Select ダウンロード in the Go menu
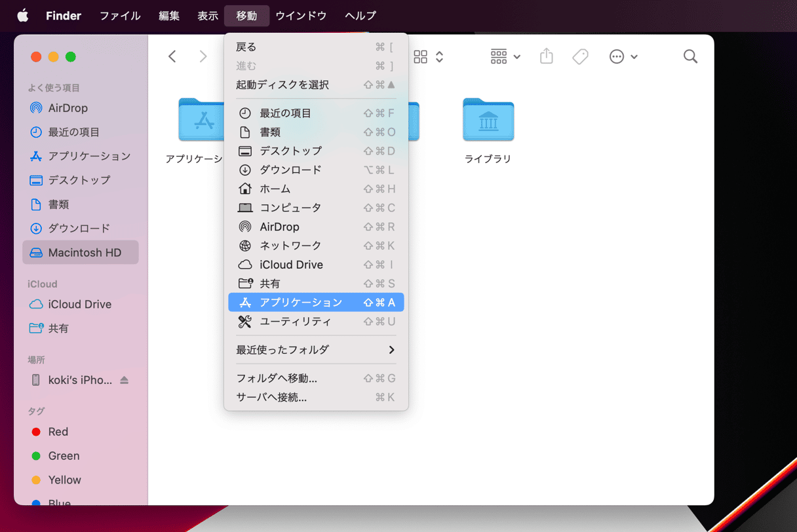The width and height of the screenshot is (797, 532). (316, 170)
